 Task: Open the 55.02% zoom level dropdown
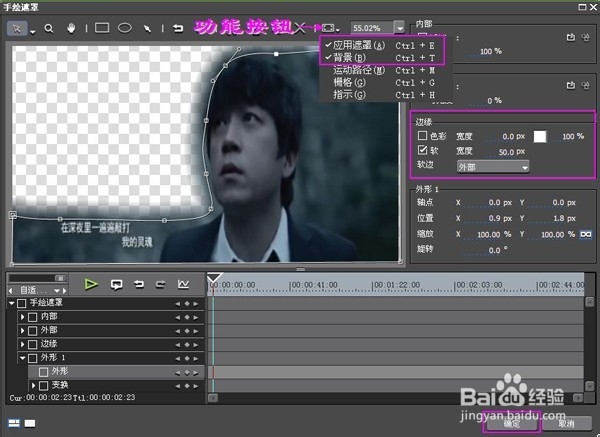click(x=399, y=28)
